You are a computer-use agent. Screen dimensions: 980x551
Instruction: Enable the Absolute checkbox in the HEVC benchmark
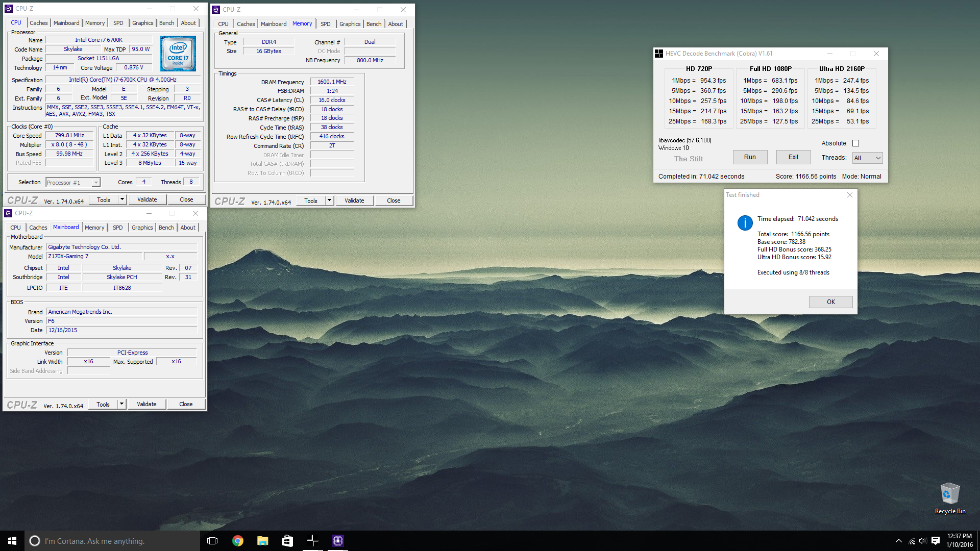[856, 143]
